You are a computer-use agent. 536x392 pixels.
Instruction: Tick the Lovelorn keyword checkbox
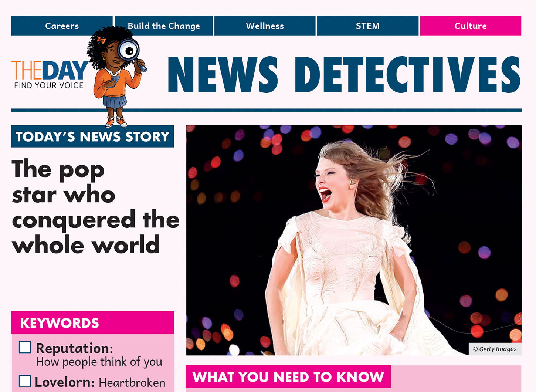(25, 381)
